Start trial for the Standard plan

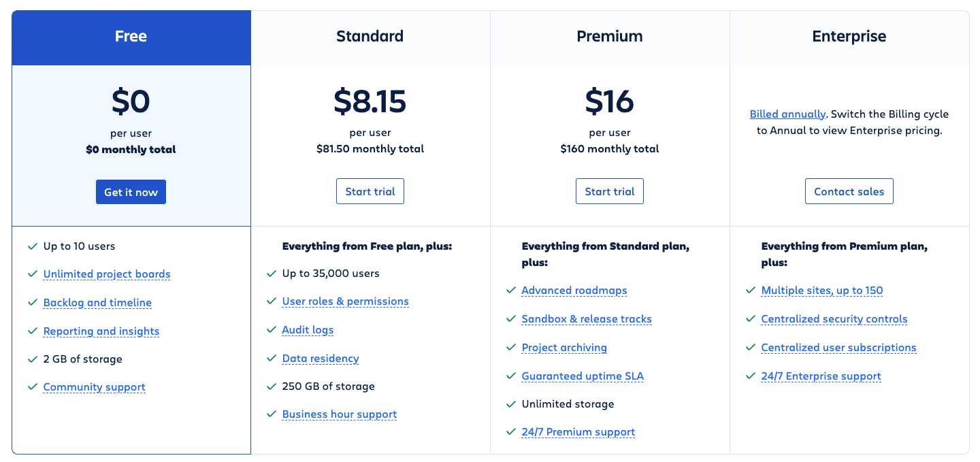pyautogui.click(x=370, y=191)
